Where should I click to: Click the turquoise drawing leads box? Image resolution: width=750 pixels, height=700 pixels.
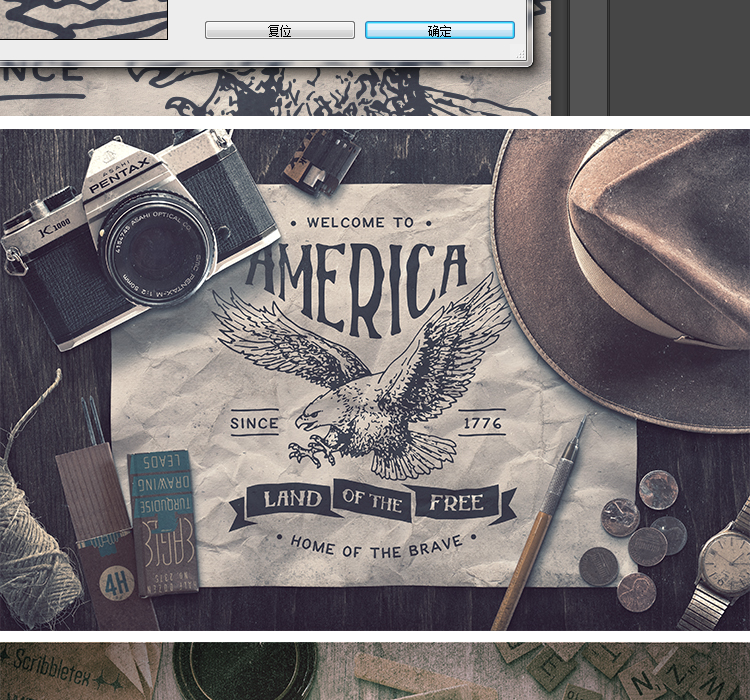(161, 520)
